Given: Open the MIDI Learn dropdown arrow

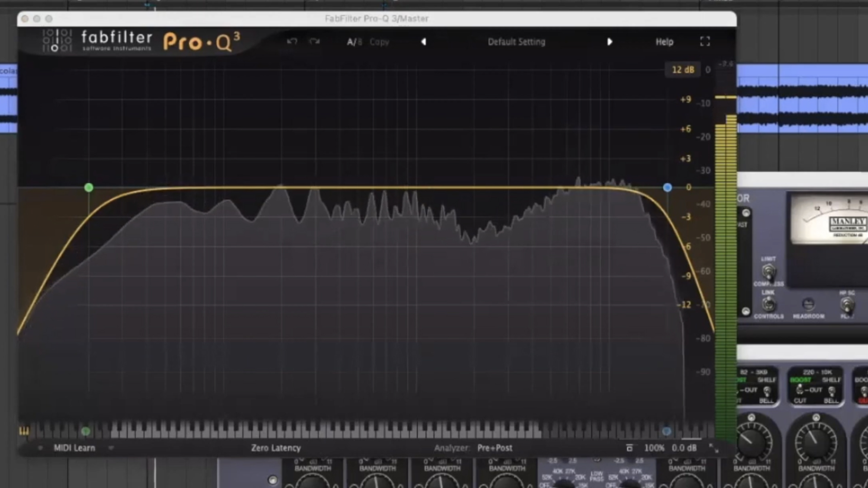Looking at the screenshot, I should [111, 448].
